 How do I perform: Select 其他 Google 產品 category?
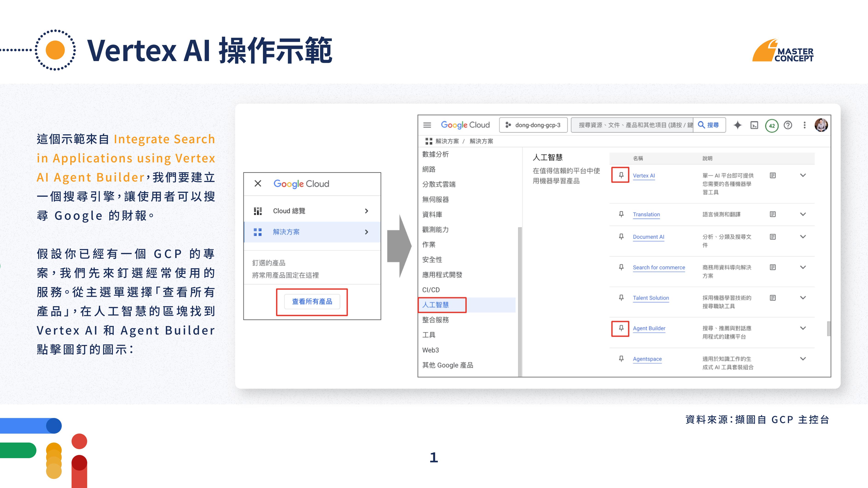click(448, 365)
